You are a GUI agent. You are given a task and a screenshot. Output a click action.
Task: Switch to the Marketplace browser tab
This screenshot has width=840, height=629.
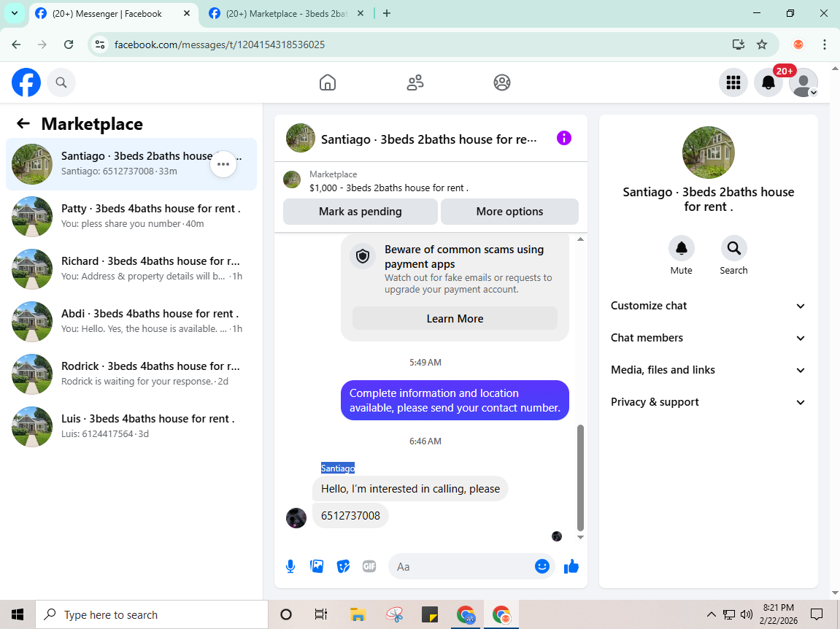point(286,14)
